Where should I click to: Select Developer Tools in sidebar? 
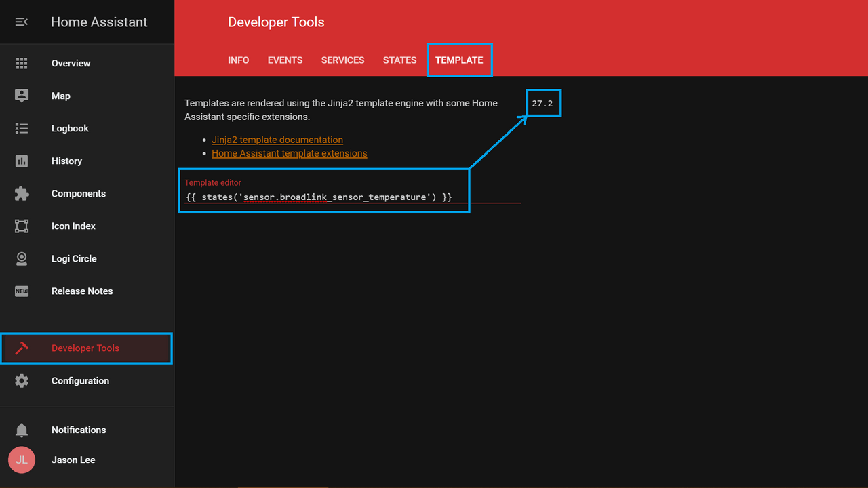(x=87, y=348)
